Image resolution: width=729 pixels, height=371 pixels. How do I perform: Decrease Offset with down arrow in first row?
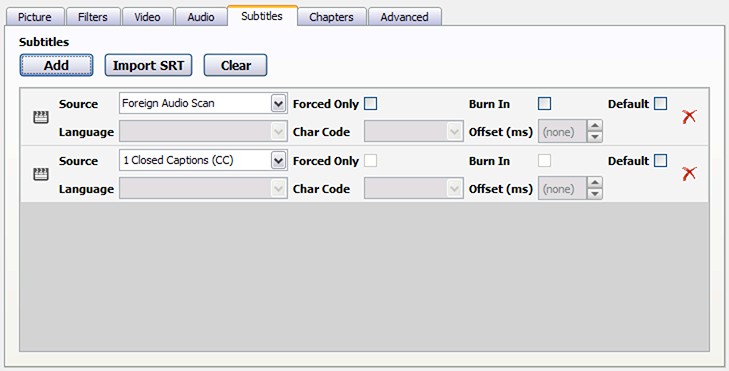pos(595,137)
